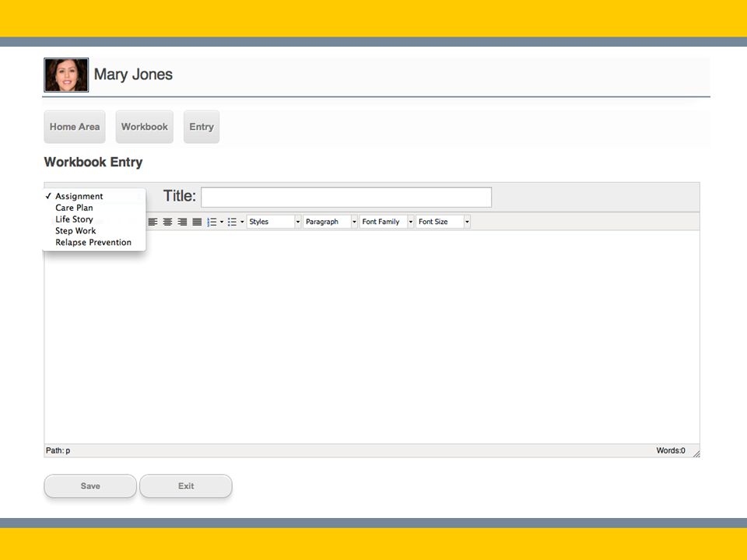
Task: Open bulleted list style arrow
Action: (x=242, y=222)
